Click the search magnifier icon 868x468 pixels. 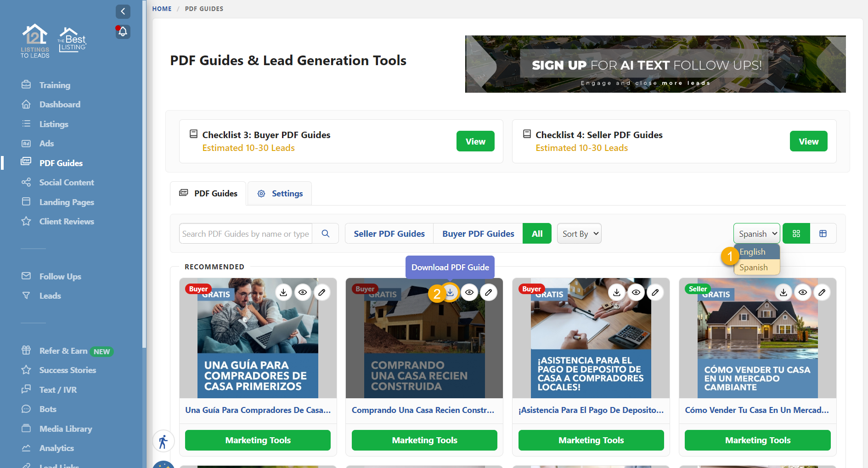pyautogui.click(x=326, y=233)
